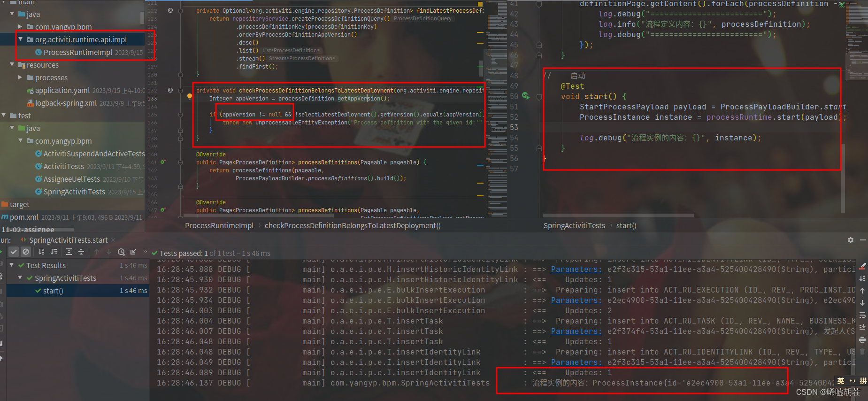Click the import tests arrow icon

click(133, 252)
